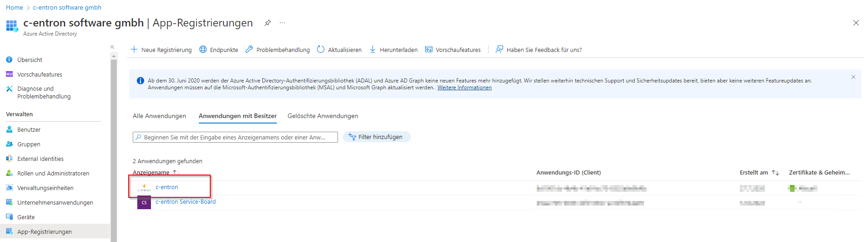Open Endpunkte from the toolbar
The height and width of the screenshot is (242, 868).
tap(219, 50)
